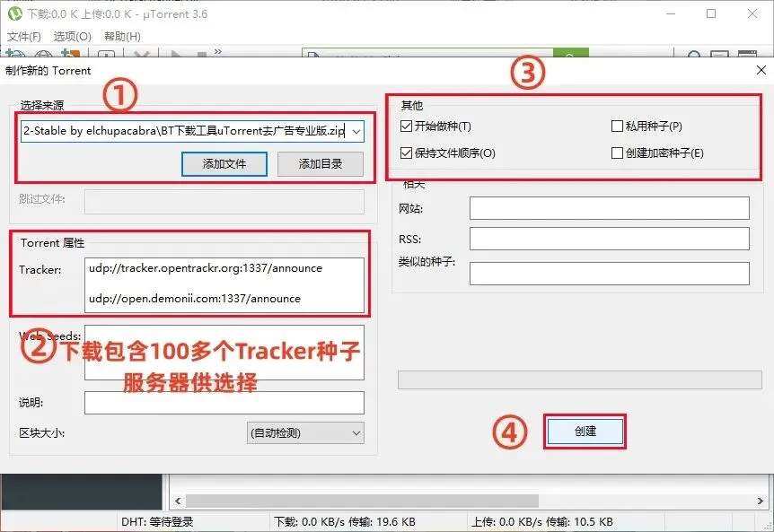The height and width of the screenshot is (532, 774).
Task: Select the open.demonii.com tracker line
Action: pyautogui.click(x=195, y=298)
